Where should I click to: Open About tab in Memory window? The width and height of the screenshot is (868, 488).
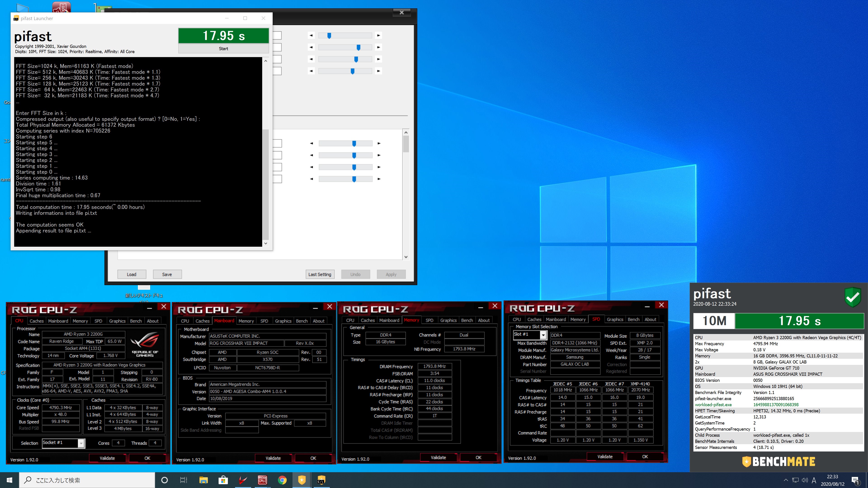(x=484, y=320)
